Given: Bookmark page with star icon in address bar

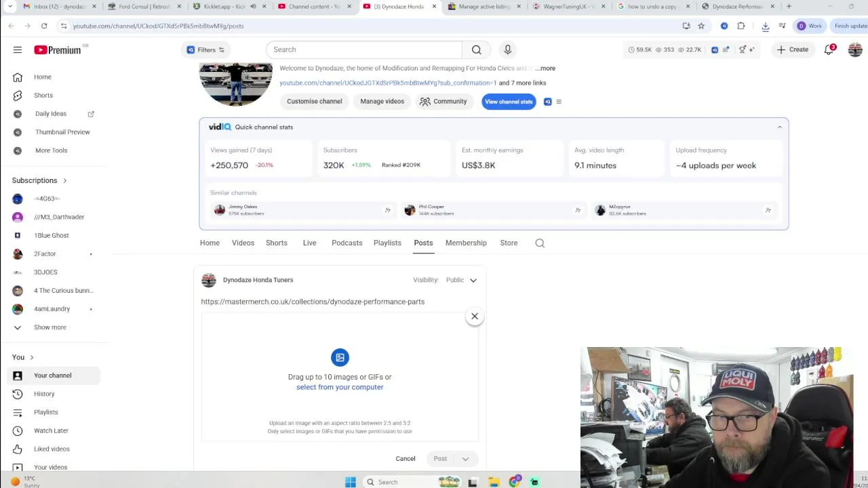Looking at the screenshot, I should (701, 26).
